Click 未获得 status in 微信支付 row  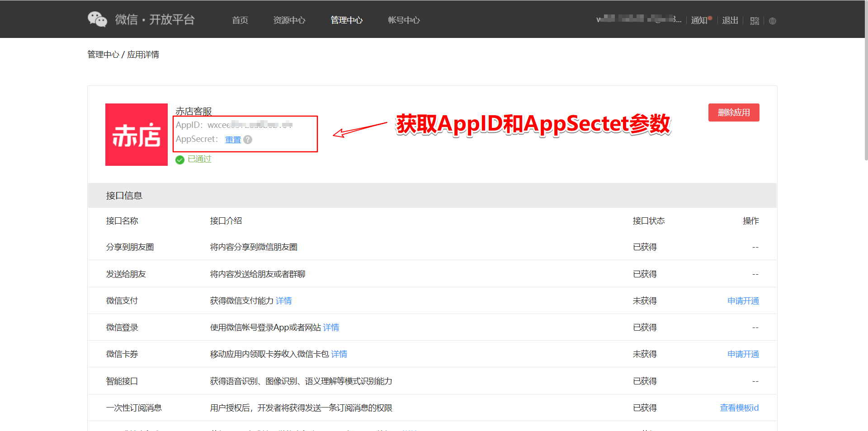[645, 301]
